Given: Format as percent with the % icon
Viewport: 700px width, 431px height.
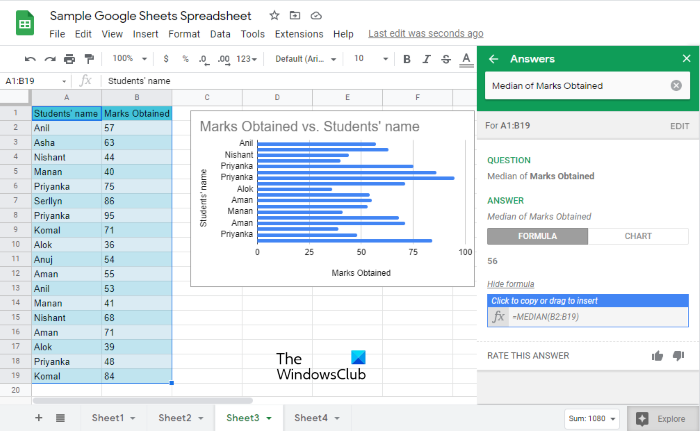Looking at the screenshot, I should (185, 59).
